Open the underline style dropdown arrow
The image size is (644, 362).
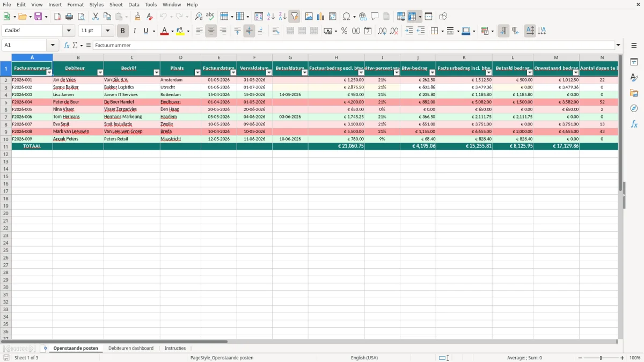click(154, 31)
